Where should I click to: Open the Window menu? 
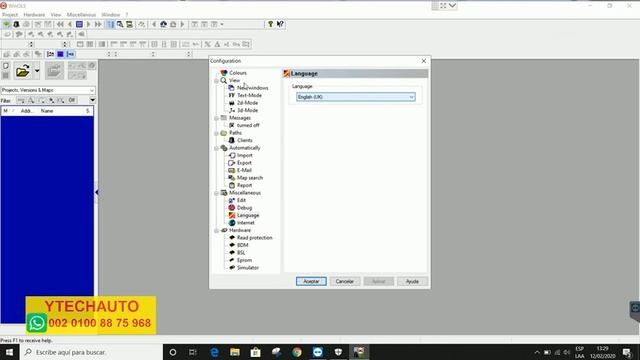tap(111, 15)
